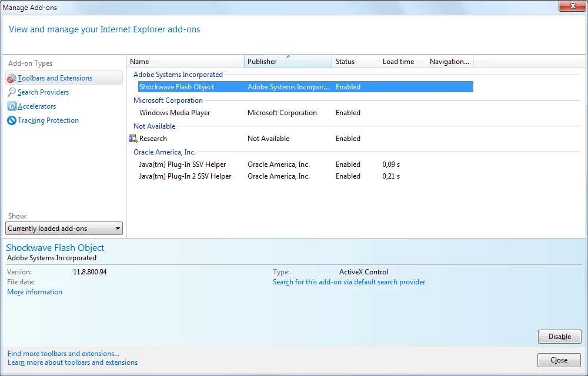Select Java(tm) Plug-In 2 SSV Helper
Image resolution: width=588 pixels, height=376 pixels.
click(185, 176)
